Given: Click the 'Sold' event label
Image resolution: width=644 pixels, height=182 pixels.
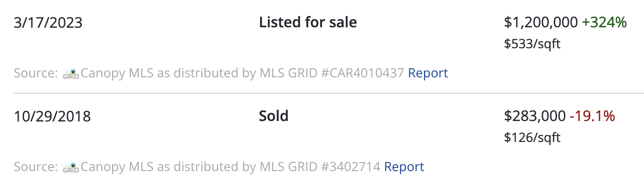Looking at the screenshot, I should [x=274, y=116].
